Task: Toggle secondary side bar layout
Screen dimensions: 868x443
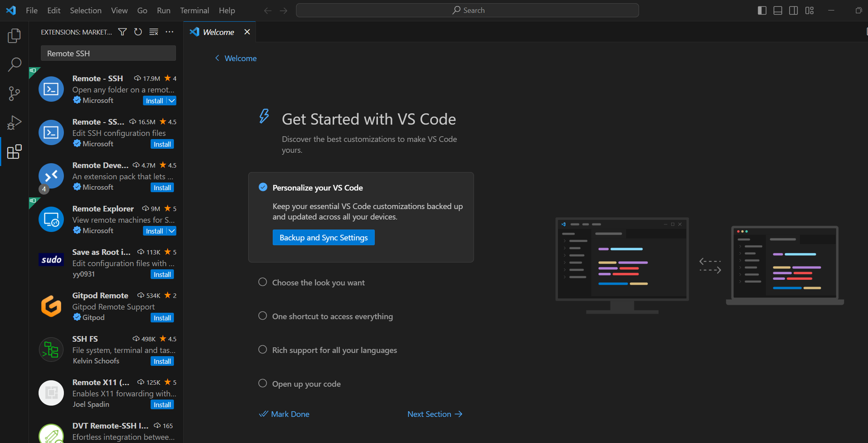Action: 793,10
